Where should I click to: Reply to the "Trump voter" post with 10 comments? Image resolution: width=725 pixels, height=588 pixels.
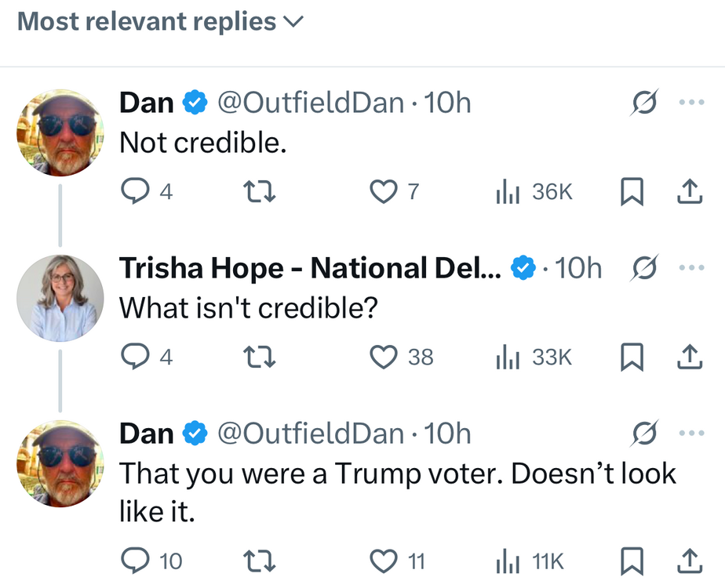pyautogui.click(x=135, y=561)
